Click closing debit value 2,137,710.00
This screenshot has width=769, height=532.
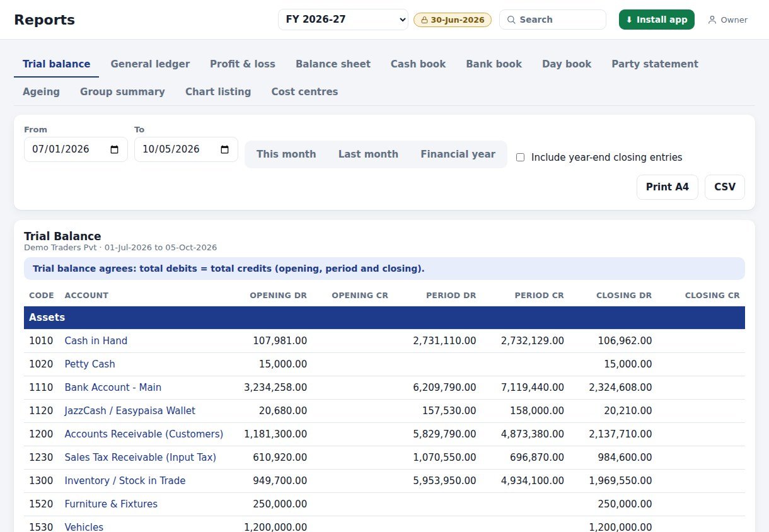[x=620, y=434]
